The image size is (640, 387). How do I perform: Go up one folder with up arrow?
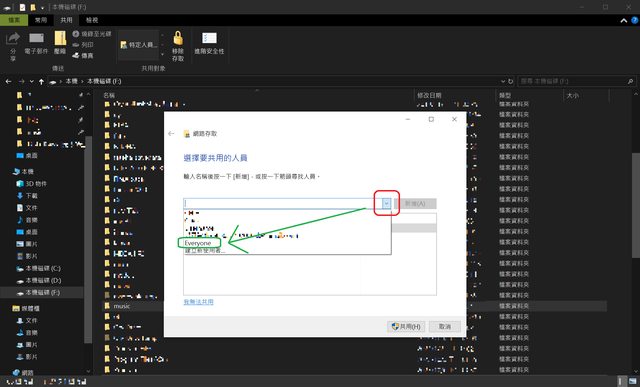coord(41,82)
